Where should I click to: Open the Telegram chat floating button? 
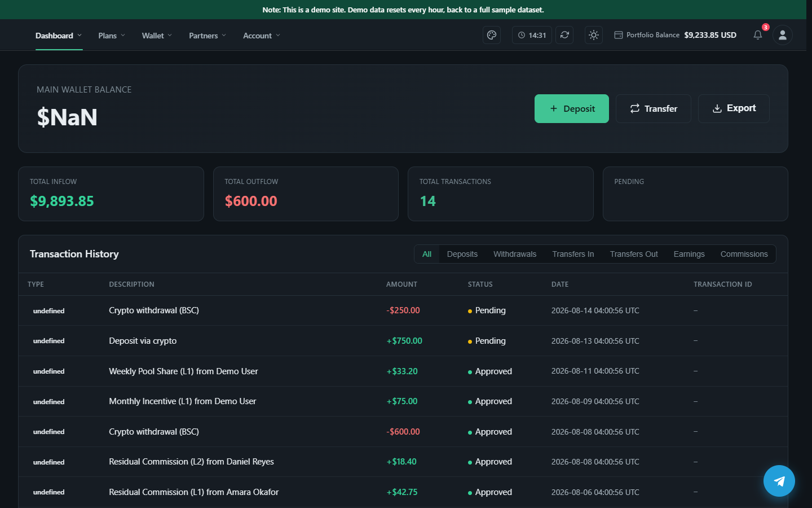point(779,481)
